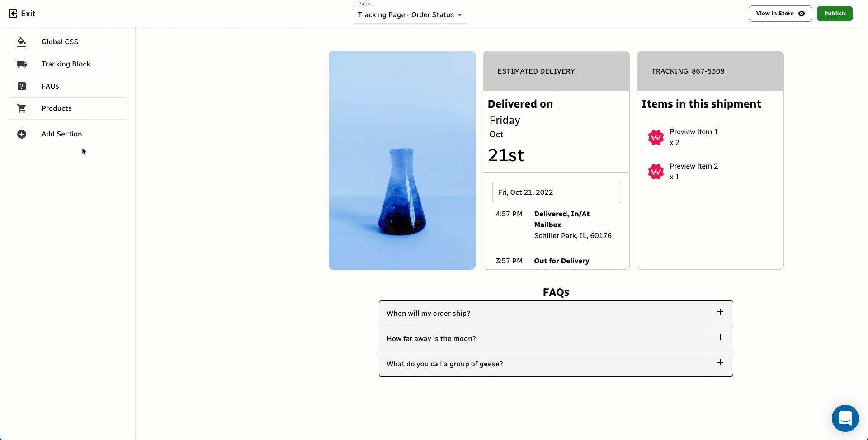Expand the 'group of geese' plus icon

click(720, 363)
